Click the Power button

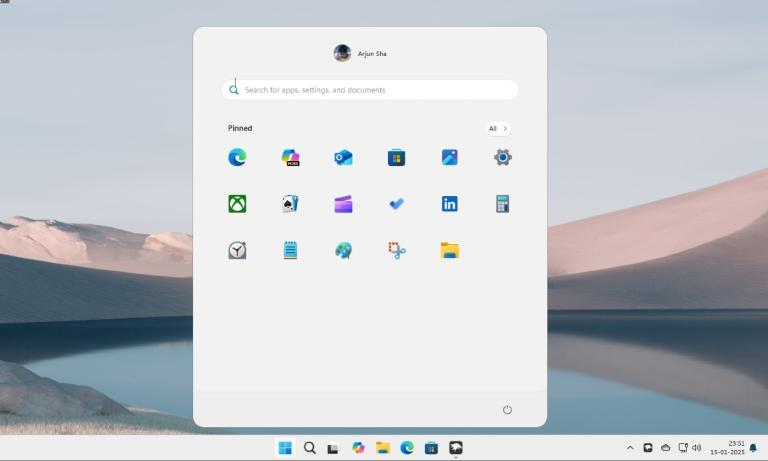(x=507, y=410)
